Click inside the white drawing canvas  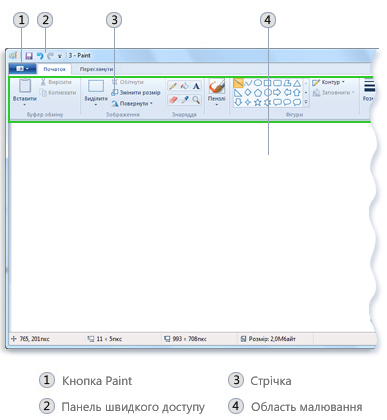click(190, 227)
